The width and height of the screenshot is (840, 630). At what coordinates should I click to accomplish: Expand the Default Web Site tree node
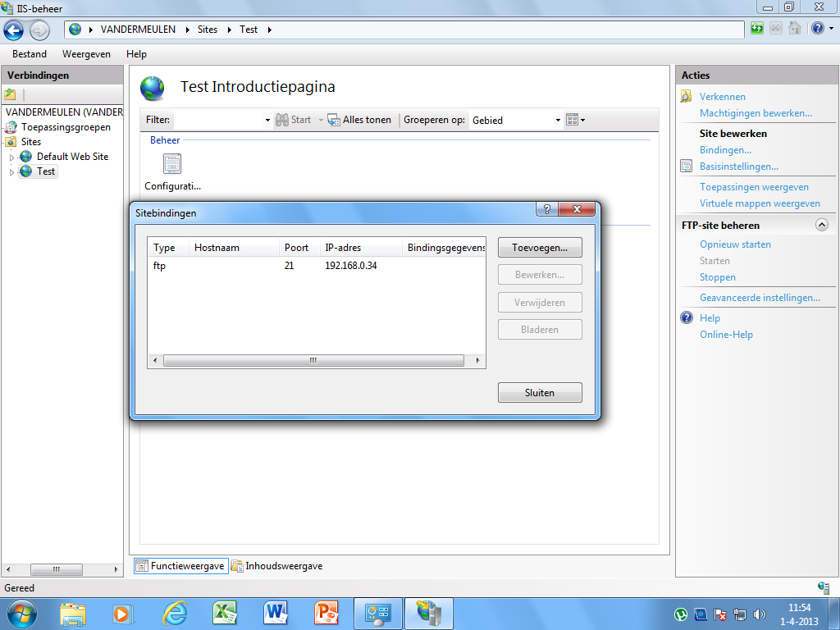pyautogui.click(x=11, y=157)
